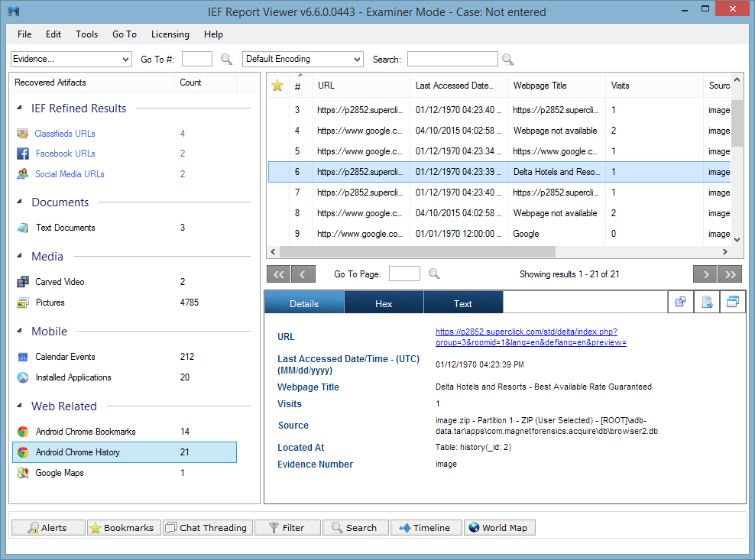755x560 pixels.
Task: Click the Carved Video film icon
Action: click(x=23, y=282)
